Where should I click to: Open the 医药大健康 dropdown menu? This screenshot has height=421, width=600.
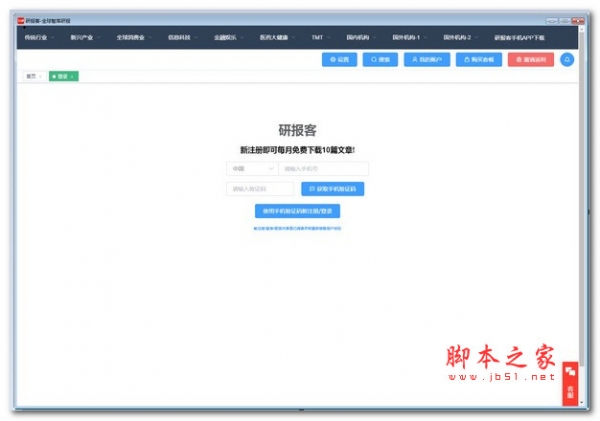[x=277, y=38]
